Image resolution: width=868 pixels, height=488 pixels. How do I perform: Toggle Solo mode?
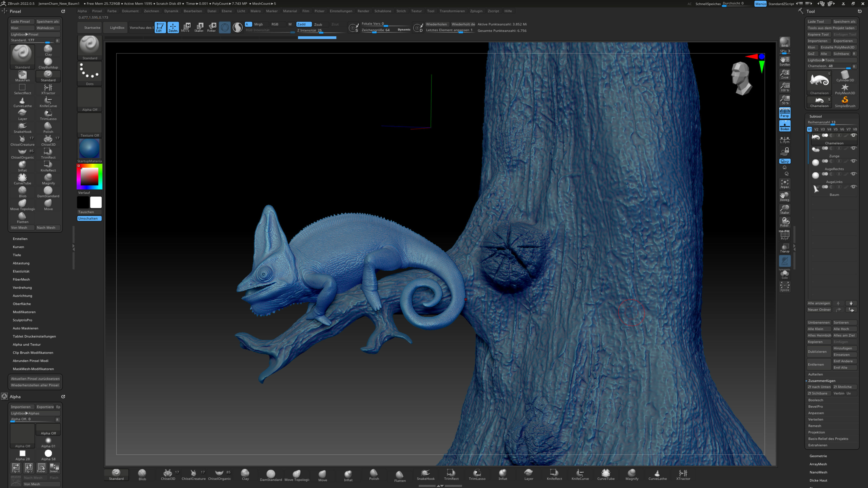point(784,274)
